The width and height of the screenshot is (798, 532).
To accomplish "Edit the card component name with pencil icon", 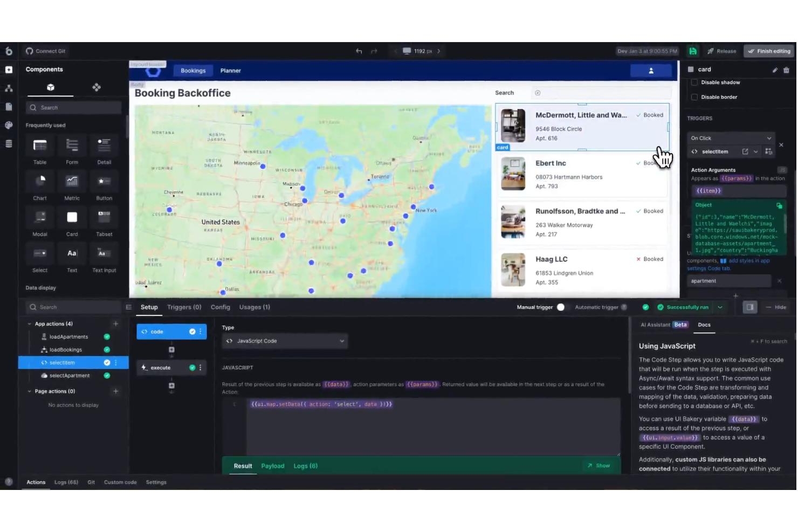I will [x=775, y=70].
